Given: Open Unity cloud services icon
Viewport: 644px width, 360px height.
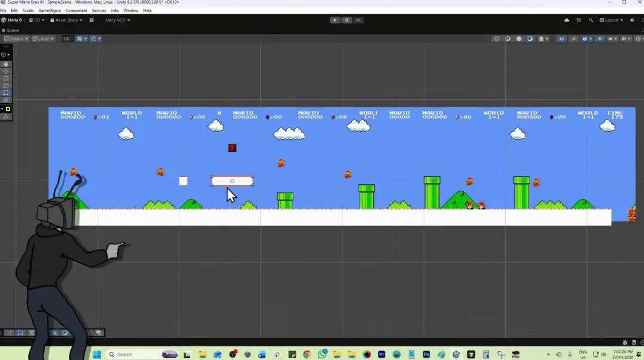Looking at the screenshot, I should (567, 20).
